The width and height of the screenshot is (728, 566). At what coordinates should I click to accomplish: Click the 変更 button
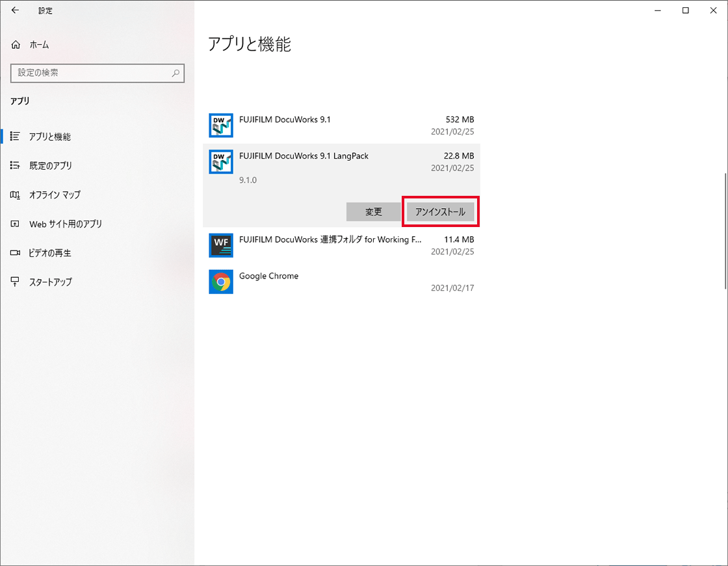pos(373,212)
